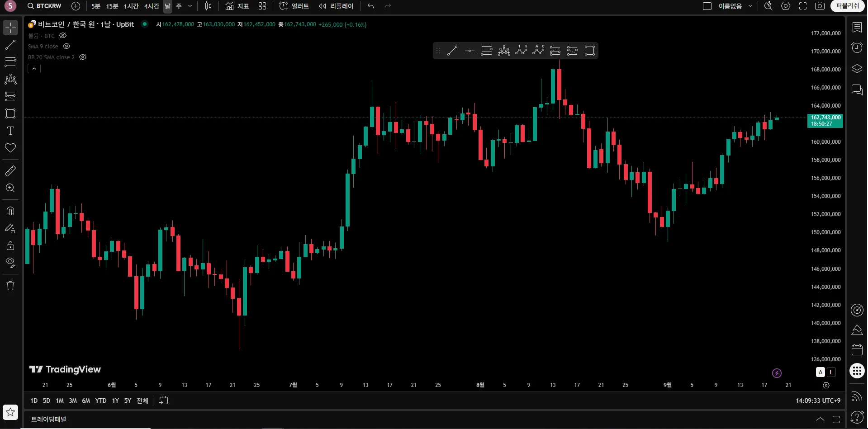
Task: Open chart settings hexagon gear in top bar
Action: [786, 6]
